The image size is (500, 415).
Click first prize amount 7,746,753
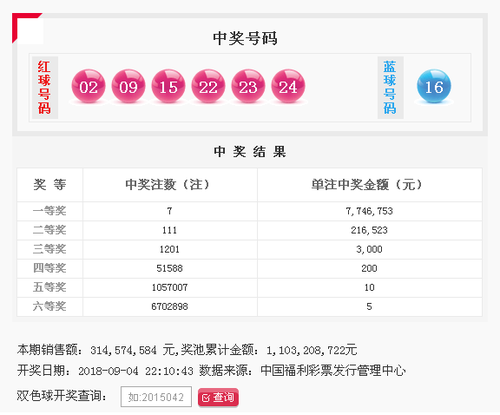tap(369, 211)
